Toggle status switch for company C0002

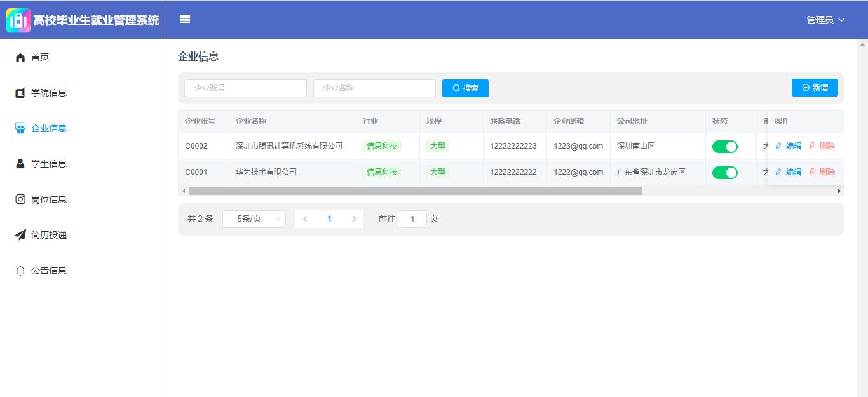[x=724, y=147]
